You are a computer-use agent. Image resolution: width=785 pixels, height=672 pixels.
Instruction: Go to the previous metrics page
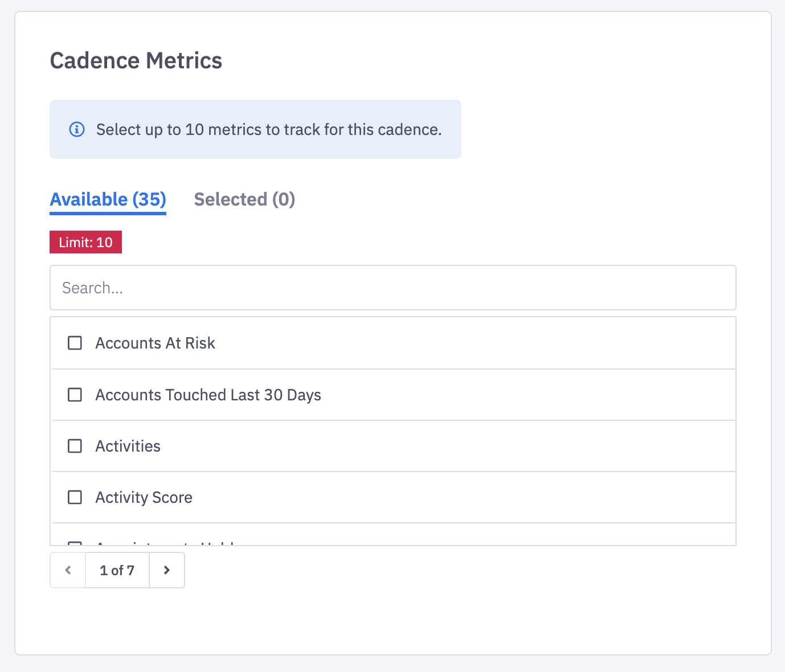(68, 570)
